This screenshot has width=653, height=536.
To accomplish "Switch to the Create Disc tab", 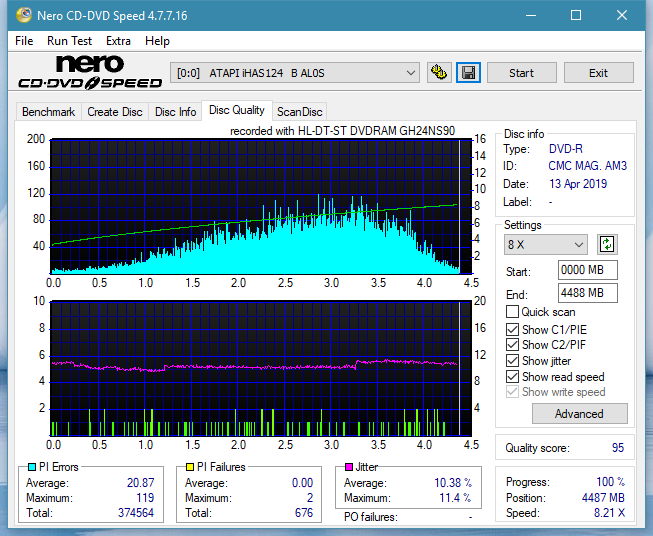I will (115, 112).
